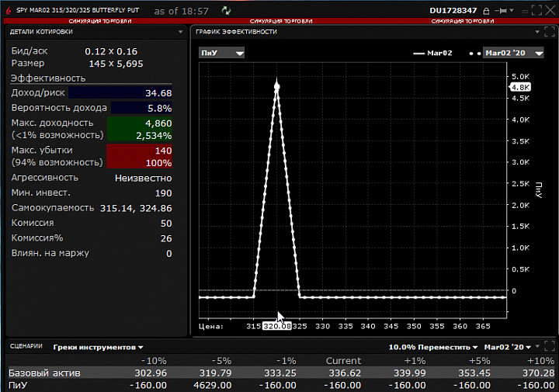Open the pin icon dropdown arrow

512,10
